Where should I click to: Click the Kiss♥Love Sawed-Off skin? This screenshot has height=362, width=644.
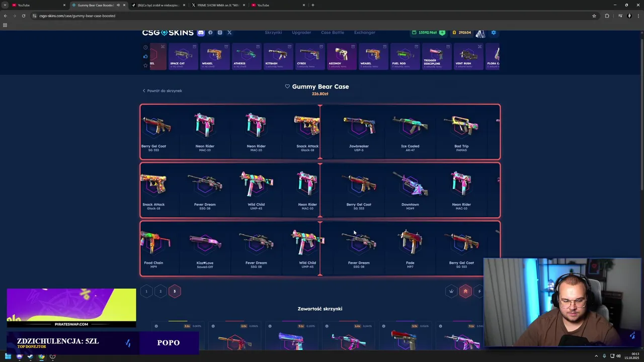tap(205, 248)
